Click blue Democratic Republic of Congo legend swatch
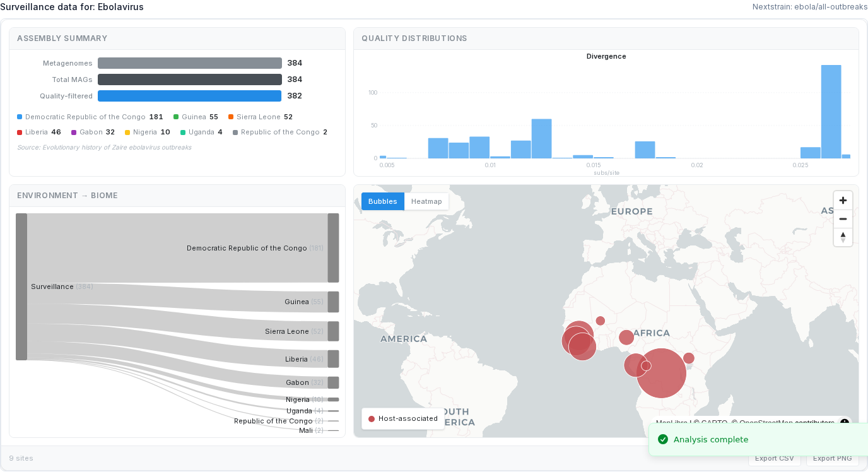This screenshot has width=868, height=472. (x=20, y=117)
